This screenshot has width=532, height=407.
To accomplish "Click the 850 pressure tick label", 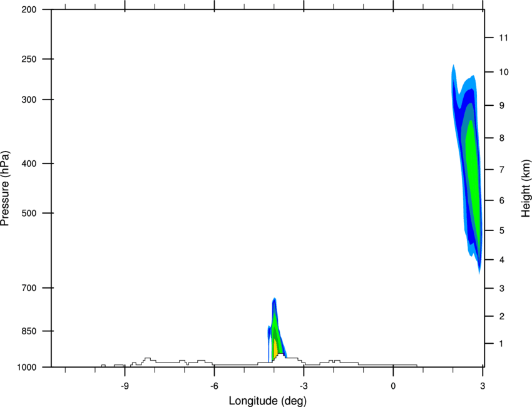I will (x=29, y=331).
